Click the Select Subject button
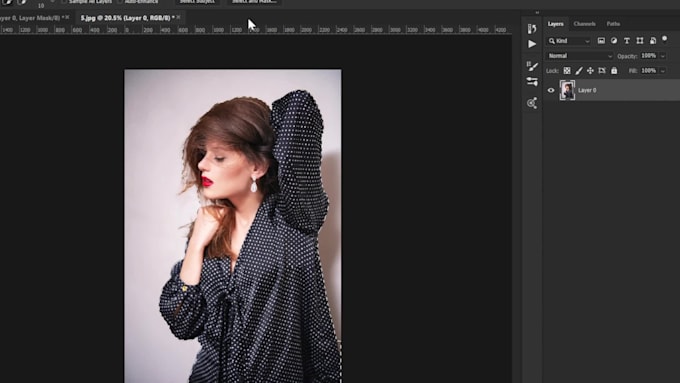The image size is (680, 383). (197, 2)
